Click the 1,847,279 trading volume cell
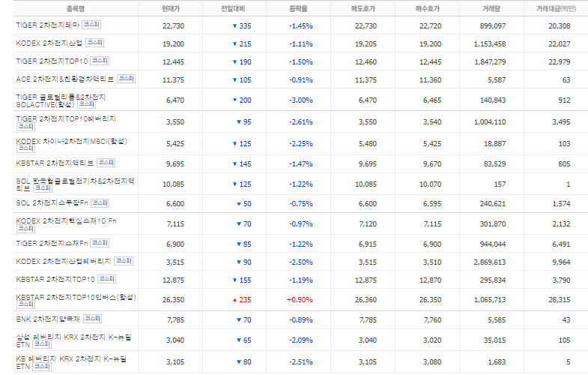Screen dimensions: 588x375 (490, 62)
